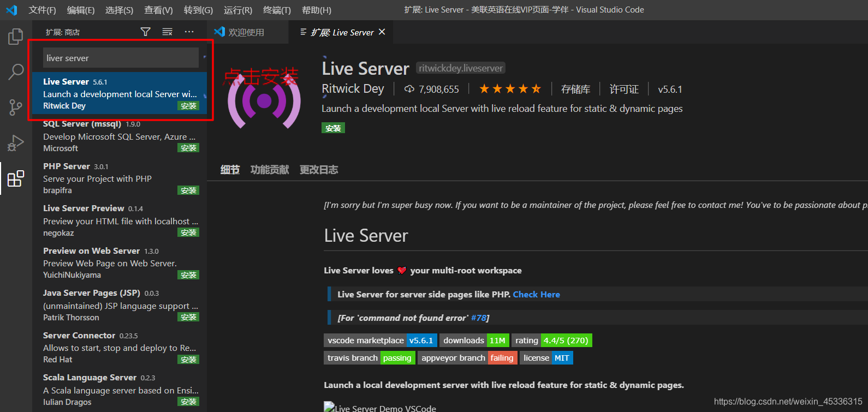Click the vscode marketplace v5.6.1 badge

380,341
